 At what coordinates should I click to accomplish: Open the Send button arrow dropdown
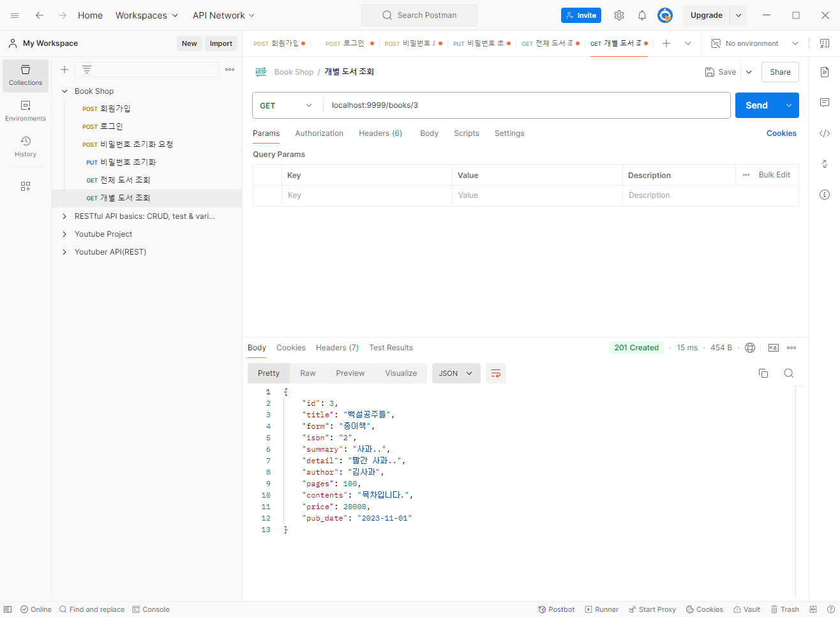pyautogui.click(x=790, y=105)
